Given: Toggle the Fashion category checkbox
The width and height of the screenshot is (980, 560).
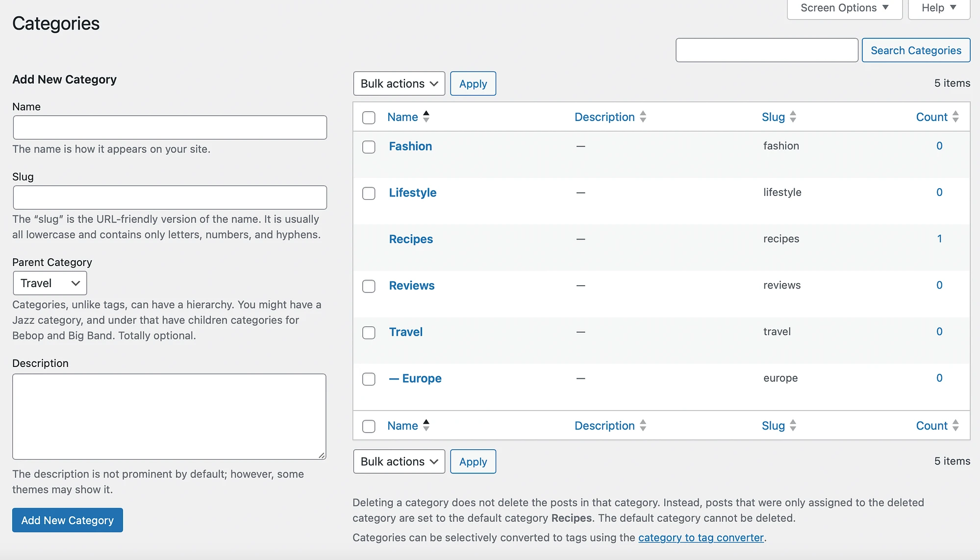Looking at the screenshot, I should coord(368,146).
